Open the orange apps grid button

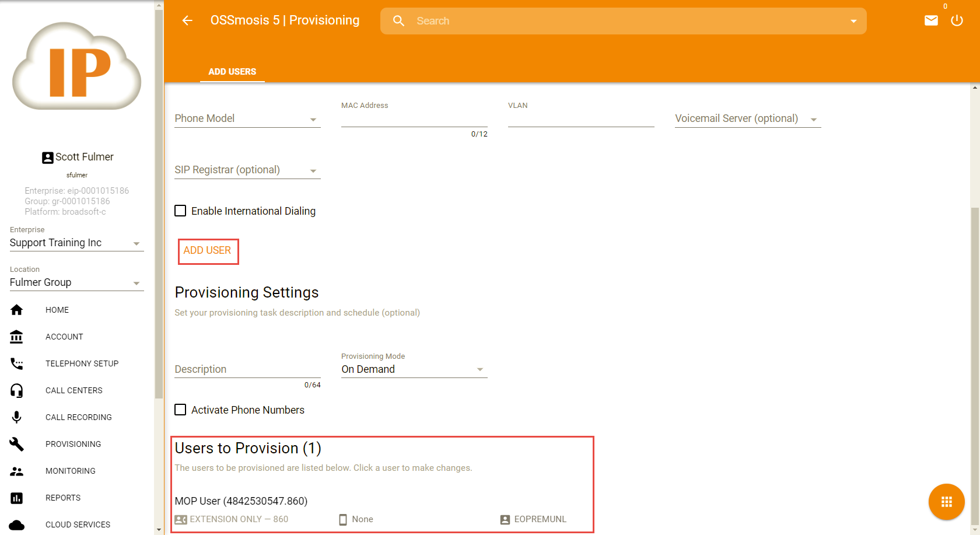pyautogui.click(x=946, y=502)
